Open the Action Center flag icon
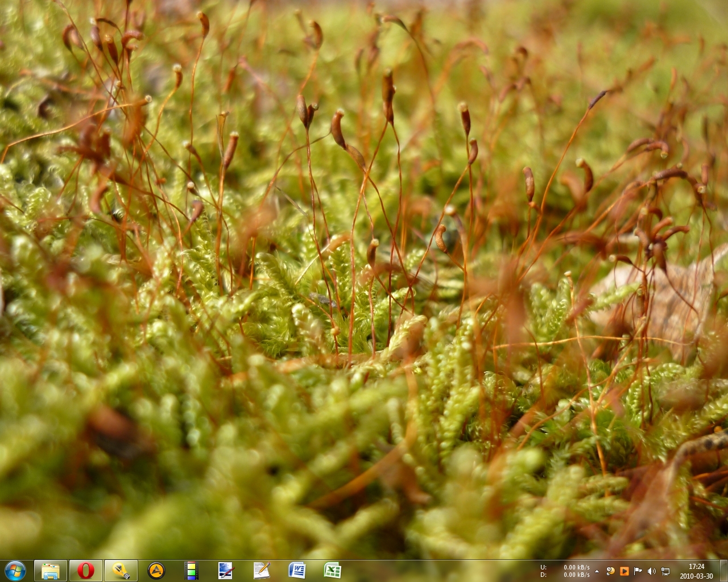The height and width of the screenshot is (582, 728). [x=638, y=571]
